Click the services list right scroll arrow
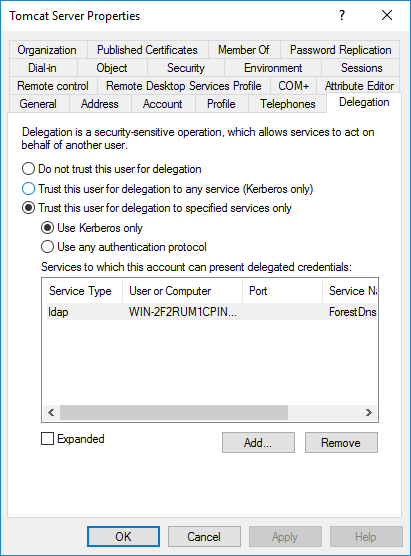This screenshot has height=556, width=411. [x=369, y=412]
